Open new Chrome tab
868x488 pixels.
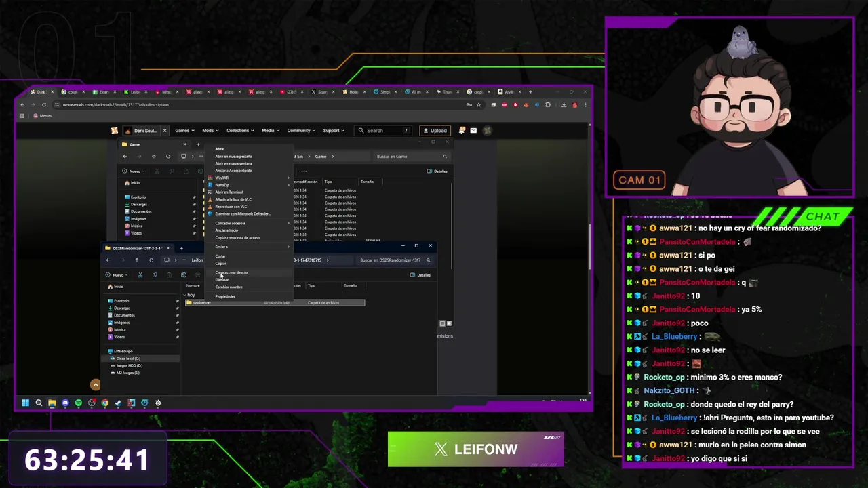(530, 91)
